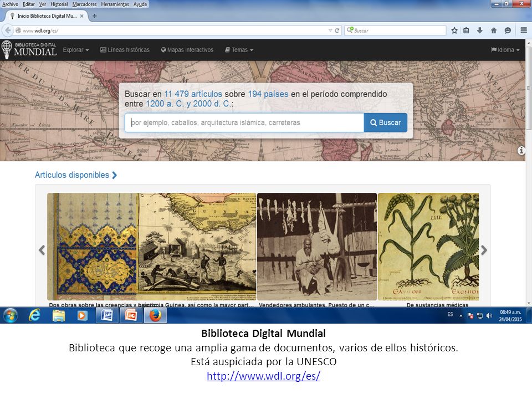The width and height of the screenshot is (532, 399).
Task: Click the ES language indicator in taskbar
Action: pyautogui.click(x=450, y=315)
